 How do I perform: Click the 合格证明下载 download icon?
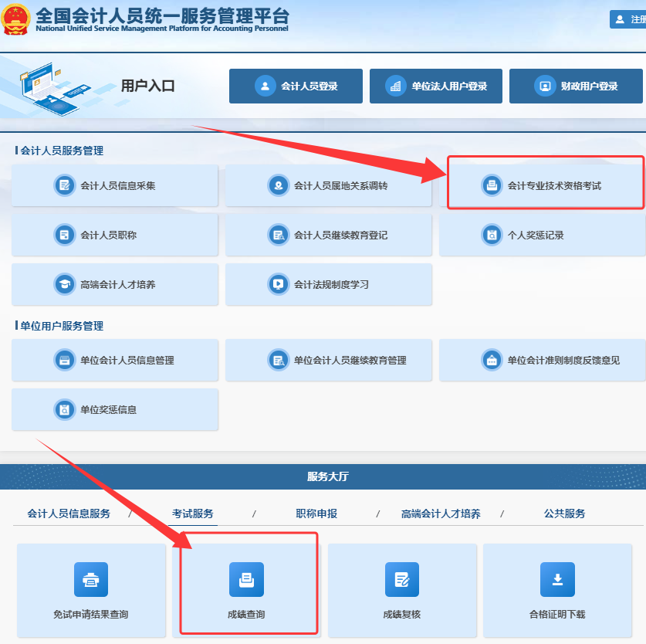pos(557,579)
